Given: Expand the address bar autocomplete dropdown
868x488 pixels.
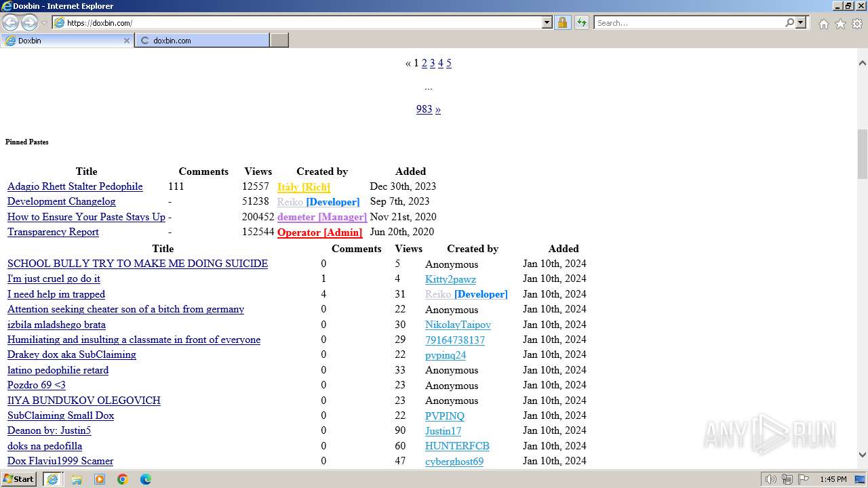Looking at the screenshot, I should [547, 22].
